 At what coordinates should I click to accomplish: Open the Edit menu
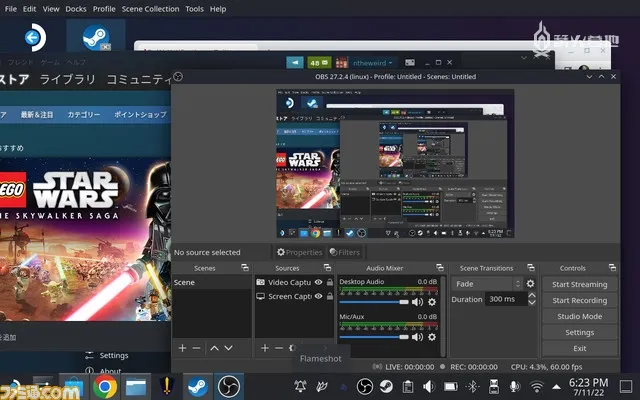point(29,9)
